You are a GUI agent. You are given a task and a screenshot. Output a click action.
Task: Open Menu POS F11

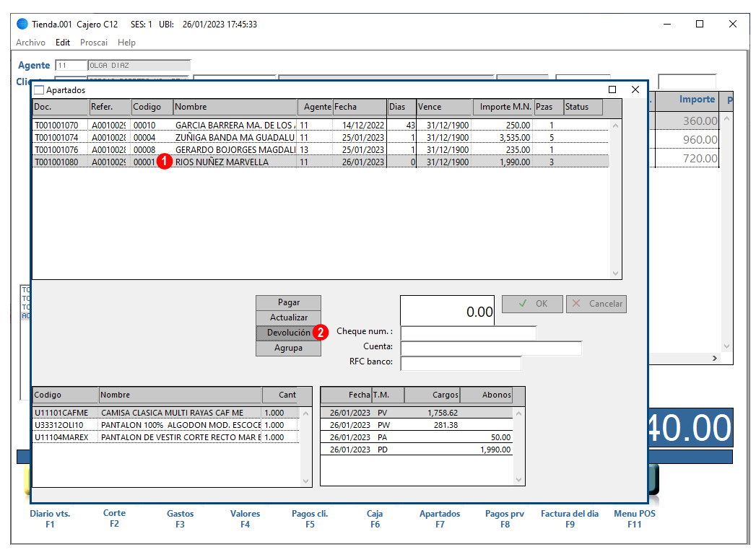click(x=635, y=519)
